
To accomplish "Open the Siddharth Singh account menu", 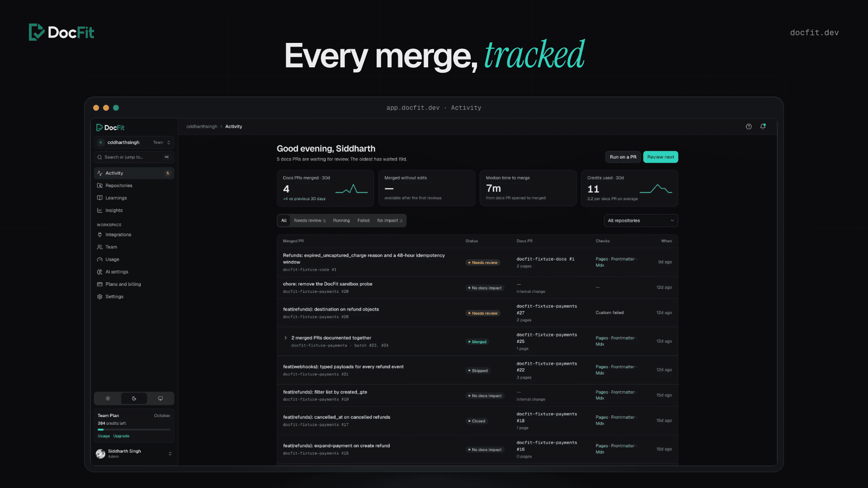I will point(134,454).
